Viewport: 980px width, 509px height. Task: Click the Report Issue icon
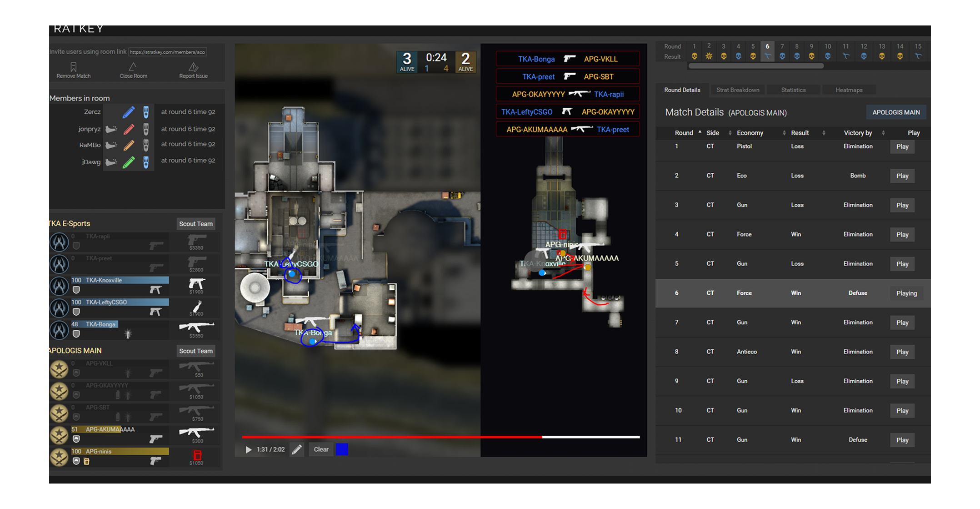(x=193, y=67)
